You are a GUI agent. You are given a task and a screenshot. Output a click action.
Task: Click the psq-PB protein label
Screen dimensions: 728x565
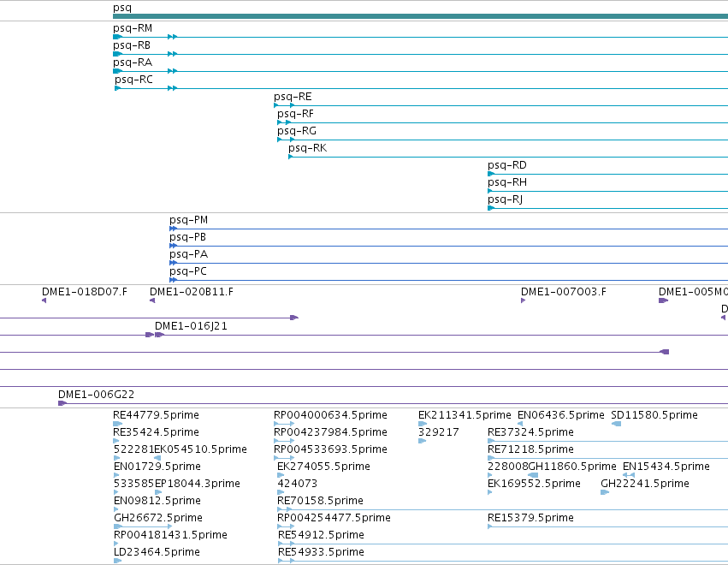188,237
